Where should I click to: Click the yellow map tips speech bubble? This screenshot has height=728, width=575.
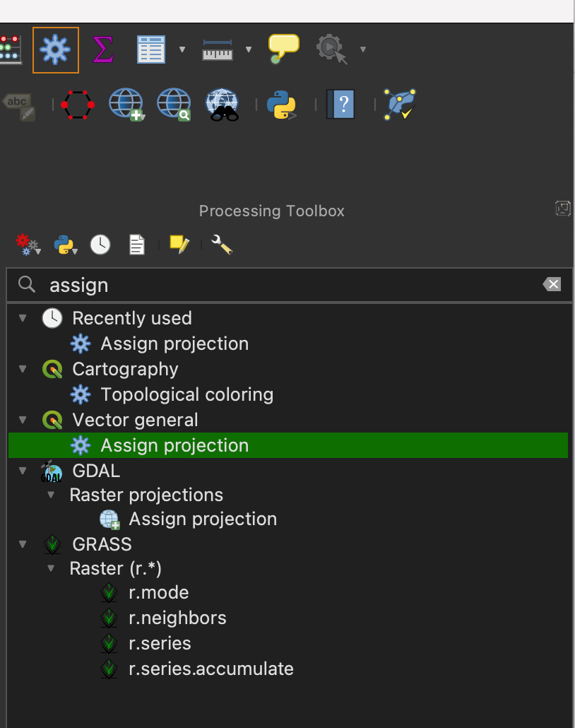click(x=283, y=48)
